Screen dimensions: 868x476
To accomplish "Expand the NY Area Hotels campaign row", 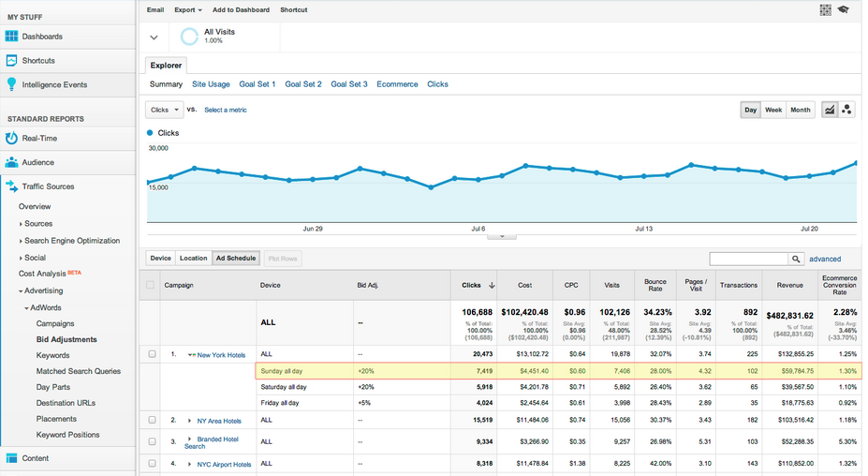I will [x=189, y=421].
